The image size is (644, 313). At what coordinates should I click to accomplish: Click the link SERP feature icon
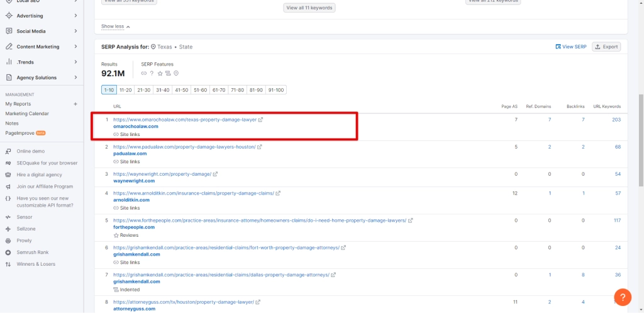pyautogui.click(x=144, y=74)
